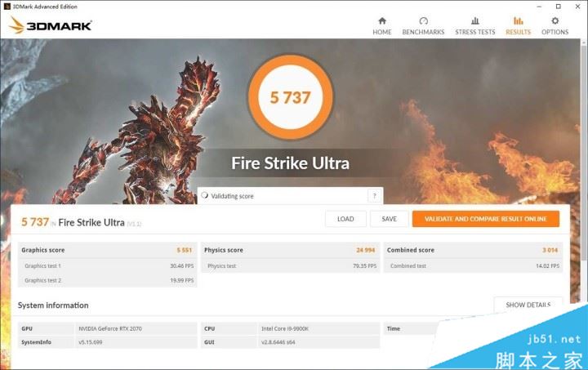Maximize the 3DMark window
This screenshot has height=370, width=588.
[x=558, y=6]
